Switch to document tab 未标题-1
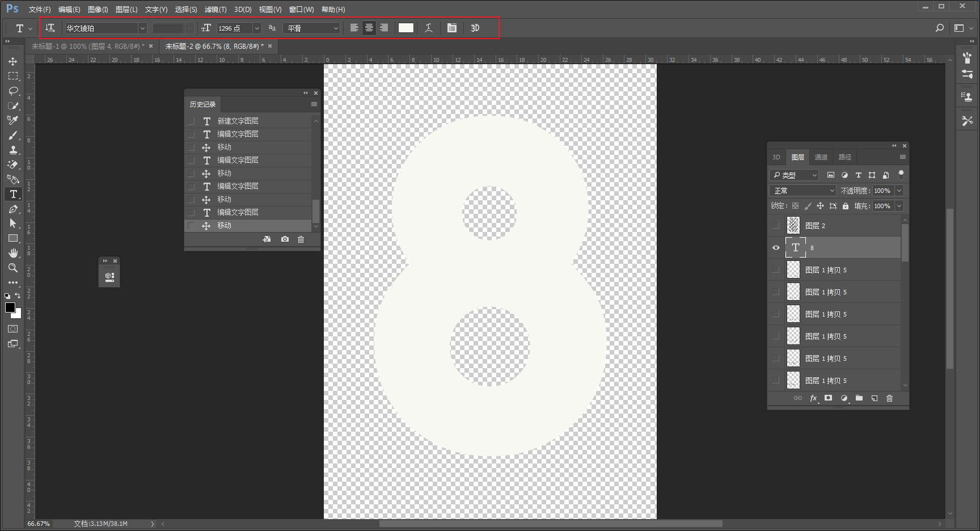This screenshot has width=980, height=531. [88, 46]
